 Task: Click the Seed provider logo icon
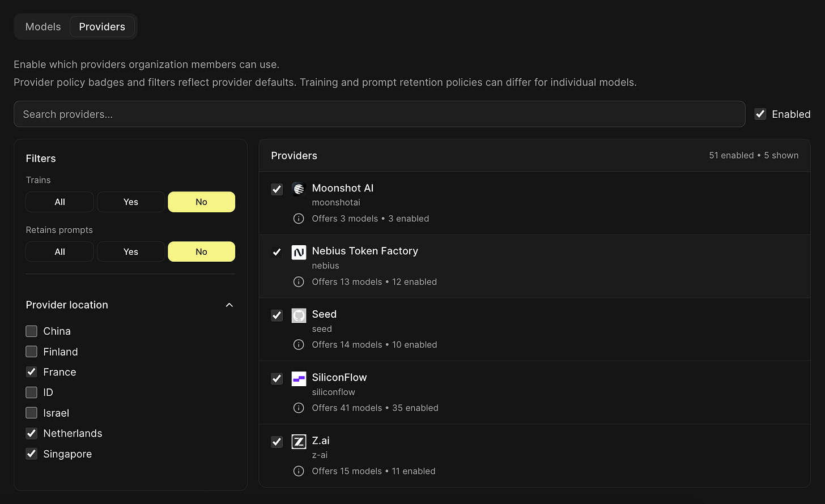pyautogui.click(x=299, y=315)
